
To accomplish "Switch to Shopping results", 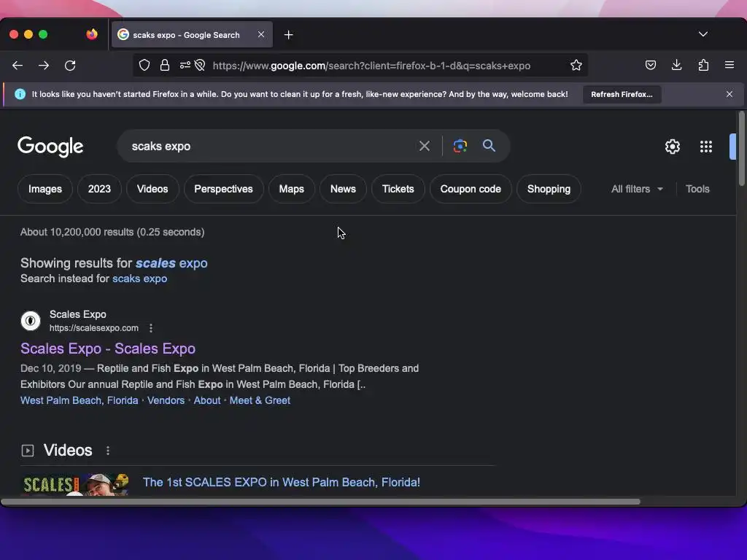I will pyautogui.click(x=549, y=189).
